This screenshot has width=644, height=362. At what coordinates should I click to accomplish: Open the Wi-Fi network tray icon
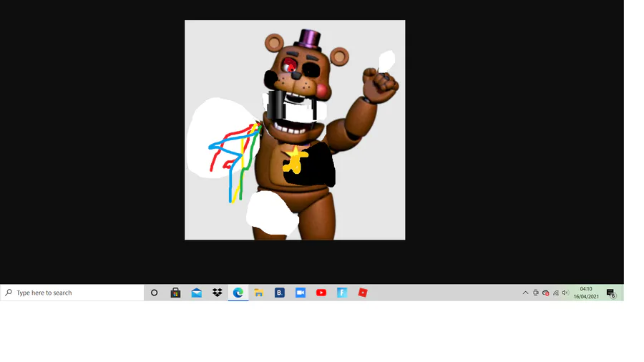[x=556, y=293]
